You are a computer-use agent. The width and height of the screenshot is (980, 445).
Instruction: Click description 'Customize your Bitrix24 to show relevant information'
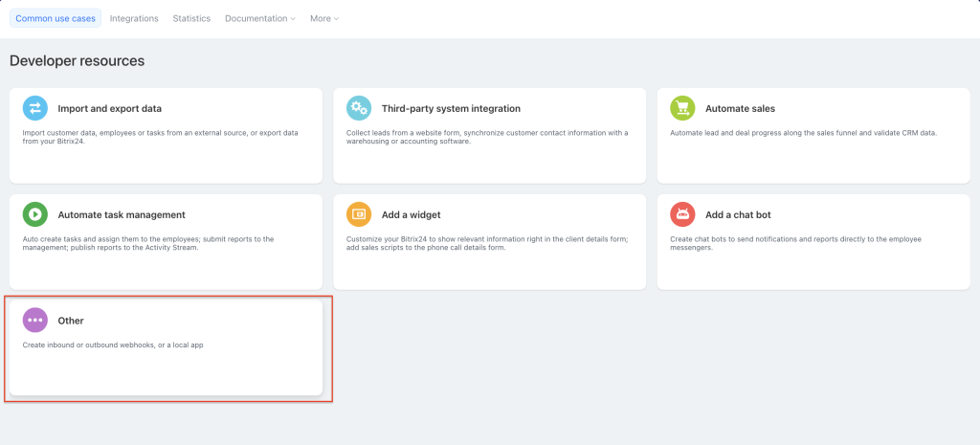click(487, 243)
